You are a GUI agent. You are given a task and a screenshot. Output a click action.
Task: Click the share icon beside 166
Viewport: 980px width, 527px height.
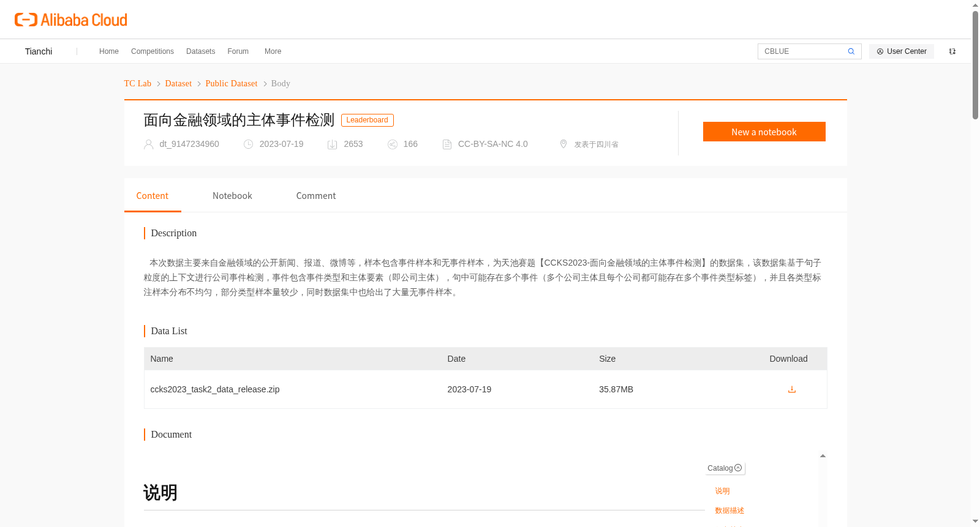click(x=393, y=144)
